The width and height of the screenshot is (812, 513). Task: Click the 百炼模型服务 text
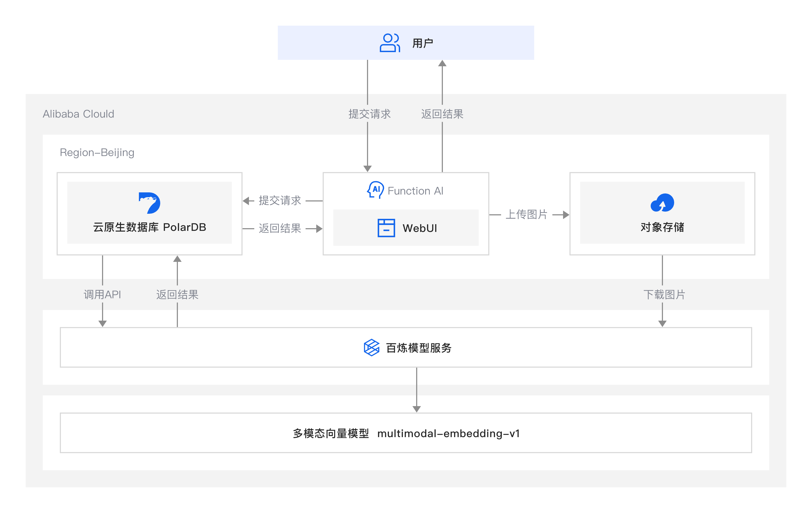[419, 348]
